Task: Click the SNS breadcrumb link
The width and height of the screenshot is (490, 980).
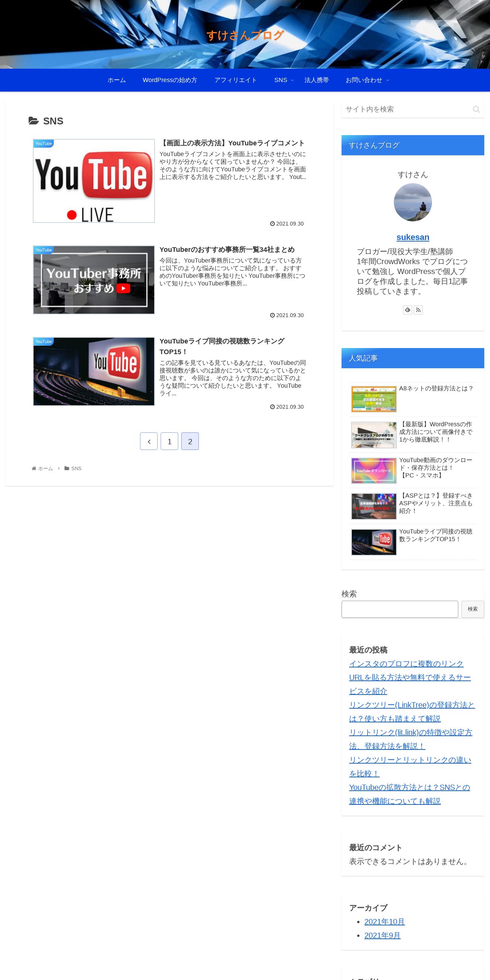Action: click(76, 468)
